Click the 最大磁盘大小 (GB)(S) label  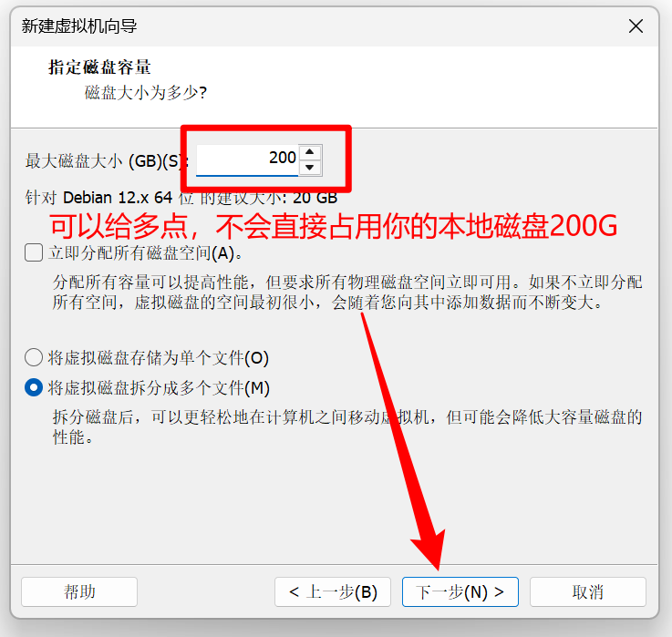(107, 161)
